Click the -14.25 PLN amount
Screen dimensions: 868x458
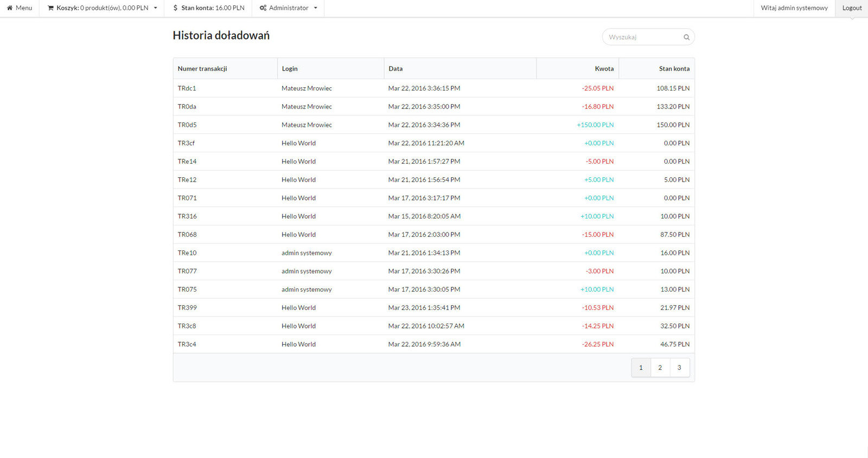point(598,326)
